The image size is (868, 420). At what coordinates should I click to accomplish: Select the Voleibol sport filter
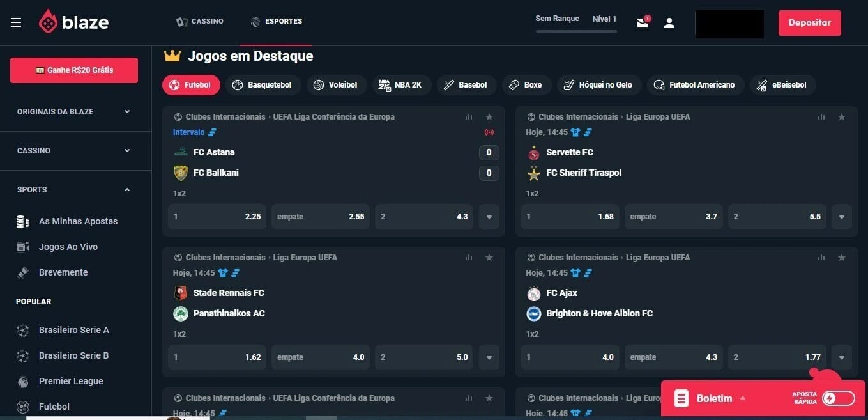(x=337, y=85)
